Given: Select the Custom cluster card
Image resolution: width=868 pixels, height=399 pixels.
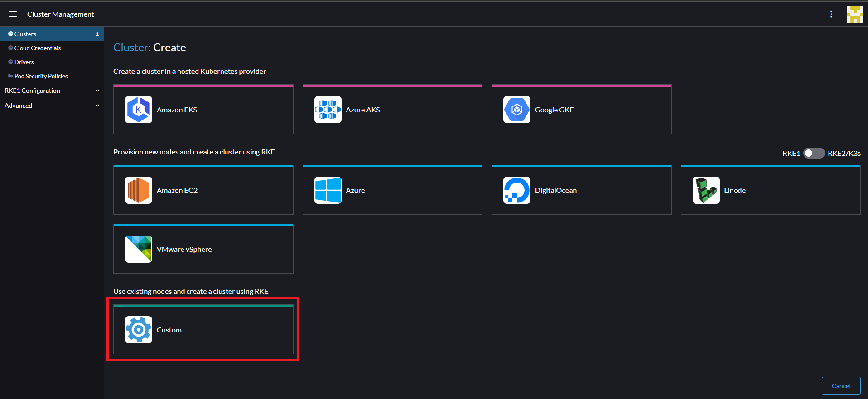Looking at the screenshot, I should pyautogui.click(x=203, y=329).
